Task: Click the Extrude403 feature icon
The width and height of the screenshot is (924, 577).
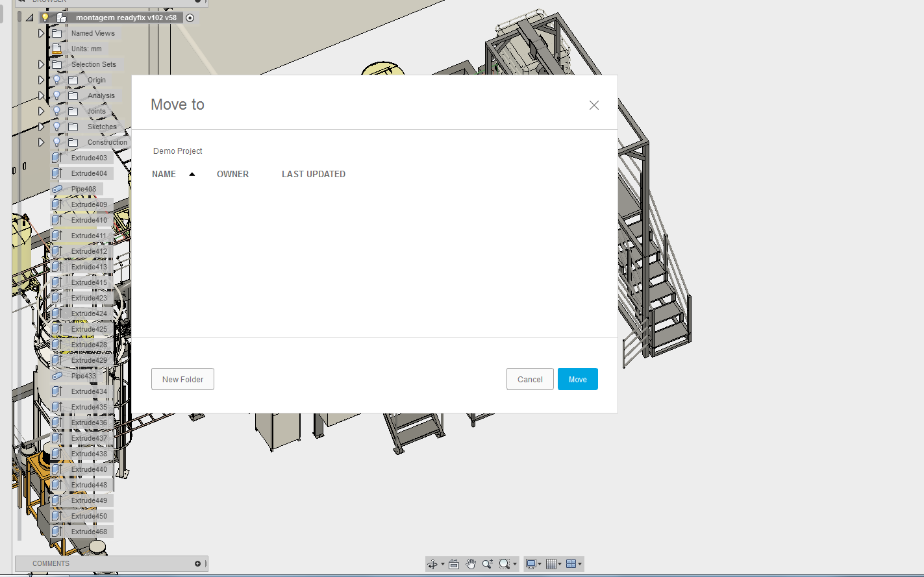Action: [57, 158]
